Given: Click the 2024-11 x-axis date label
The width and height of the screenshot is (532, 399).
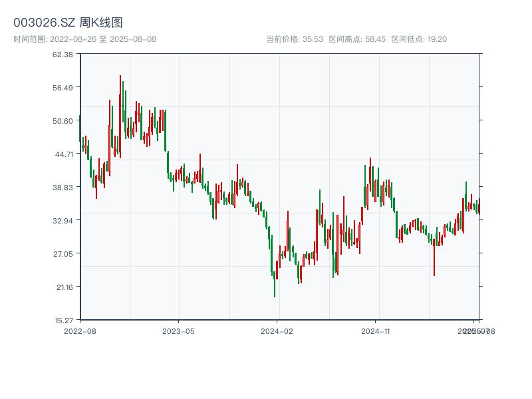Looking at the screenshot, I should click(x=376, y=331).
